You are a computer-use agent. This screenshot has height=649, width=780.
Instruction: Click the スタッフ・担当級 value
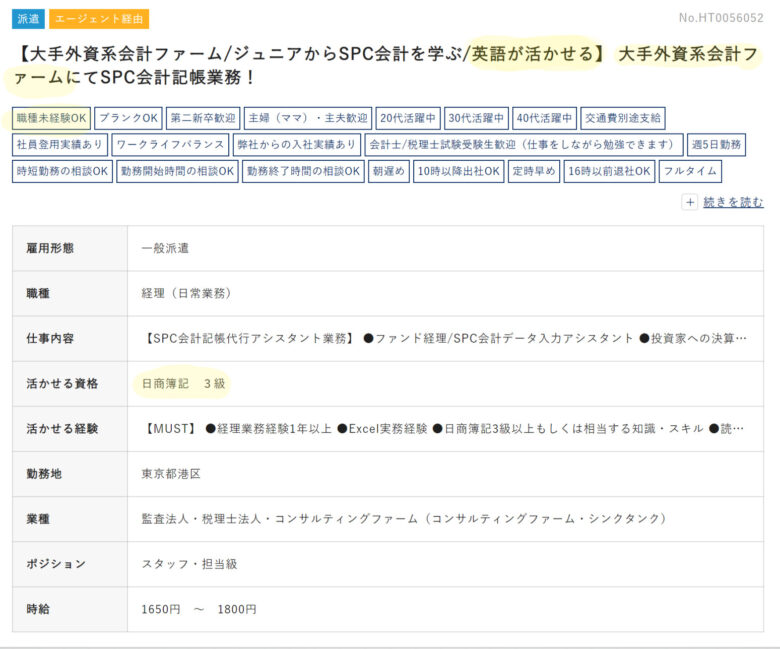(x=190, y=564)
